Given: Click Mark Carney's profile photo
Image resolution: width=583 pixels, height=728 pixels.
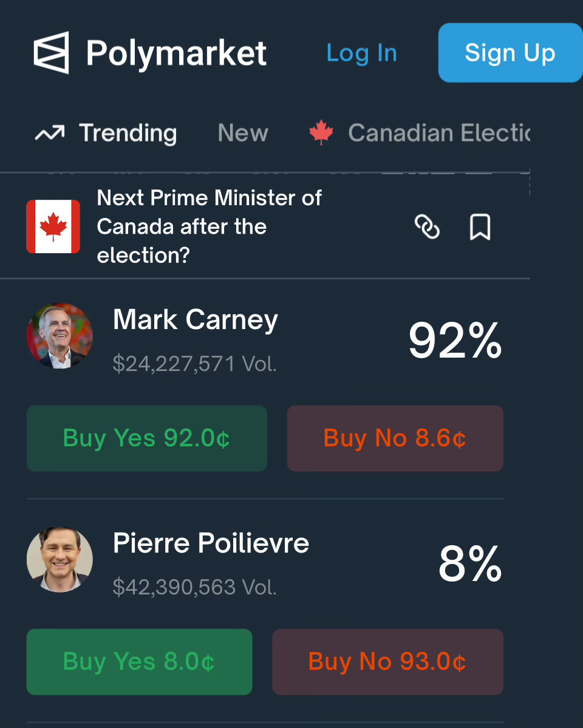Looking at the screenshot, I should pos(60,336).
